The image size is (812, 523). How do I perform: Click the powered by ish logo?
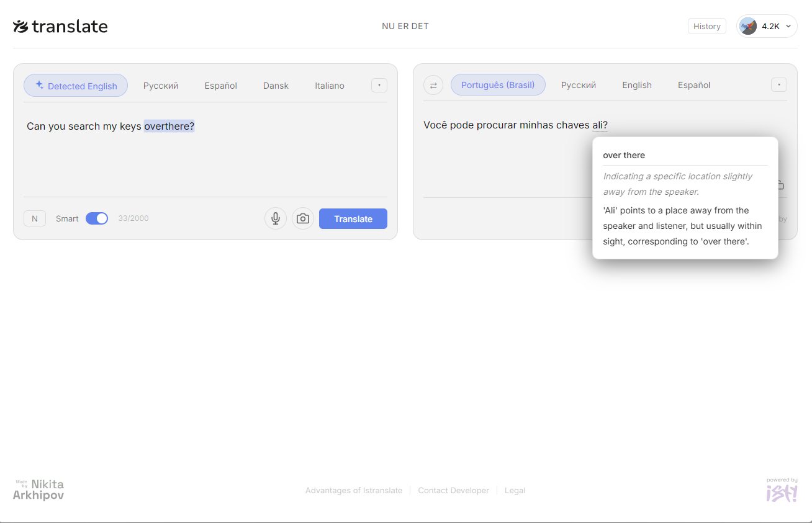782,490
